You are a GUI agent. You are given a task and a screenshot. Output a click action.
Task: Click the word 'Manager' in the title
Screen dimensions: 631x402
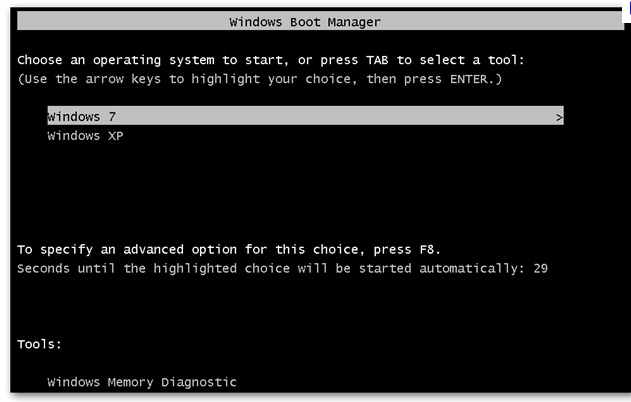354,22
